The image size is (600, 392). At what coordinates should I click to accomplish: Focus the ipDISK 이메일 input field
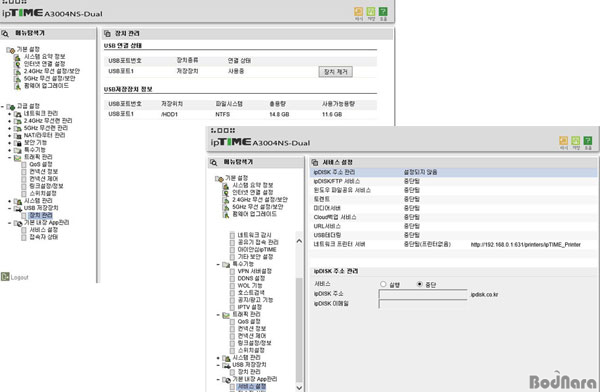pyautogui.click(x=423, y=304)
